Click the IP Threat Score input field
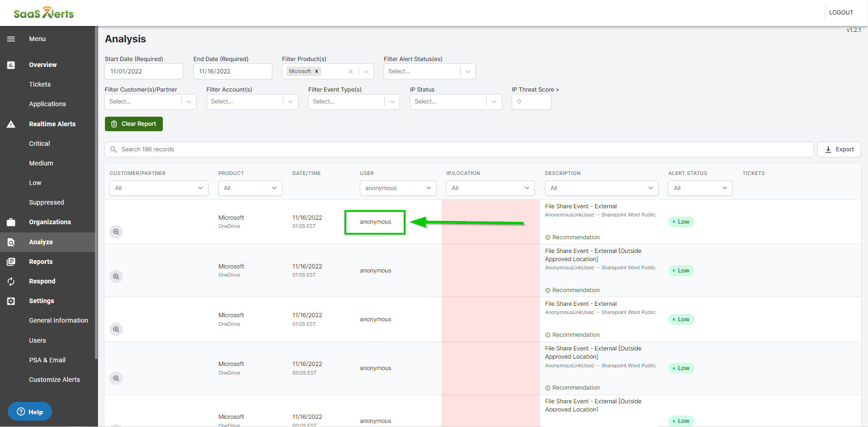Viewport: 868px width, 427px height. [531, 102]
